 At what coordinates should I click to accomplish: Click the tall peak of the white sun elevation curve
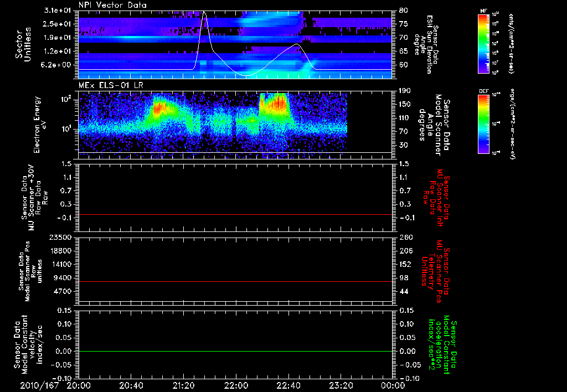click(x=204, y=13)
